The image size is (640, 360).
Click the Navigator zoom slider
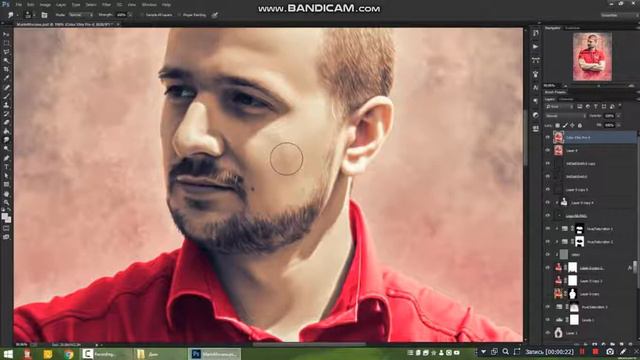click(598, 86)
